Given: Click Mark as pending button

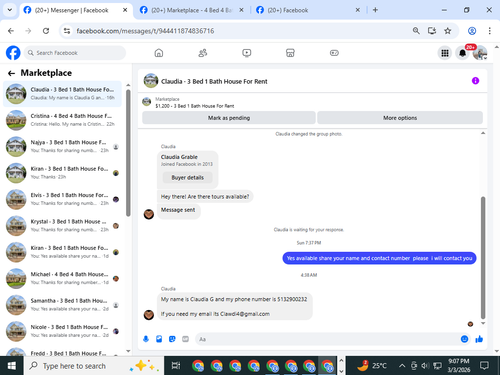Looking at the screenshot, I should tap(229, 118).
